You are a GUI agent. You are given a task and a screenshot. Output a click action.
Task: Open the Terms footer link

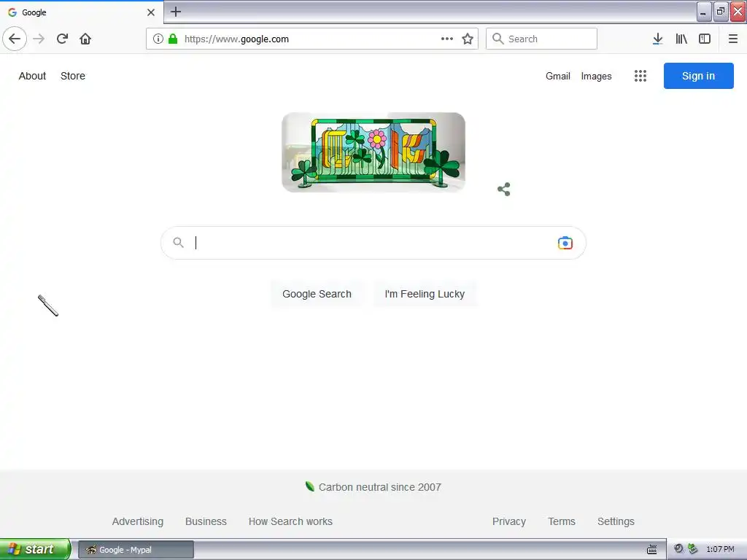562,521
